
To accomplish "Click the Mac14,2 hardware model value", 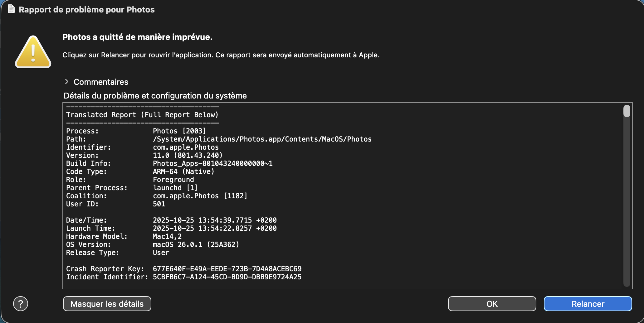I will click(167, 236).
